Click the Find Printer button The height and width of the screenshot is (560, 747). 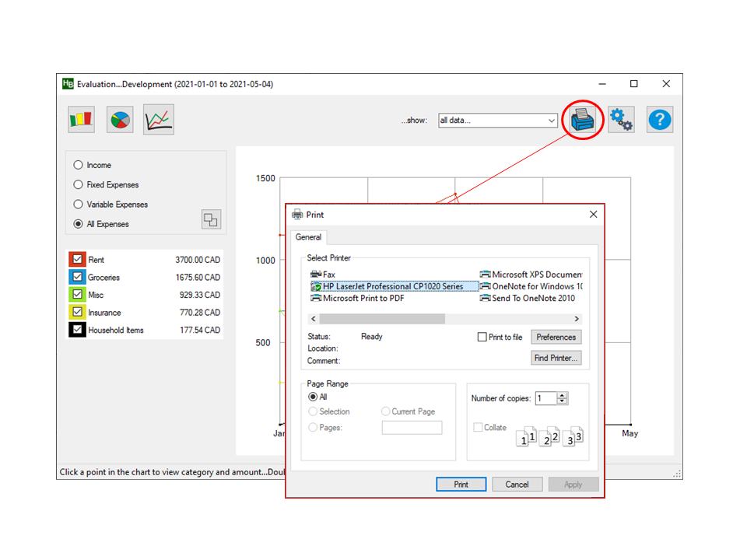coord(556,358)
